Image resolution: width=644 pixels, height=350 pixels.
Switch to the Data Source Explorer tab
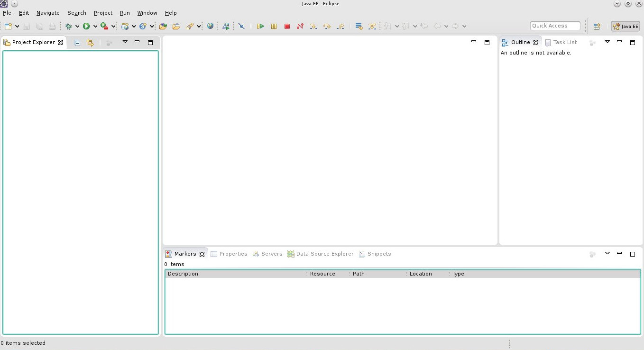[x=321, y=254]
